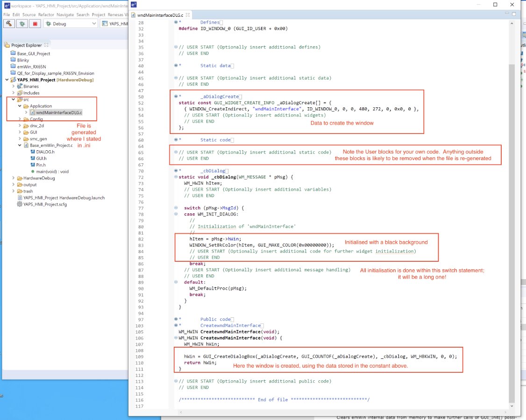Expand the Binaries folder
Screen dimensions: 526x420
[x=14, y=86]
